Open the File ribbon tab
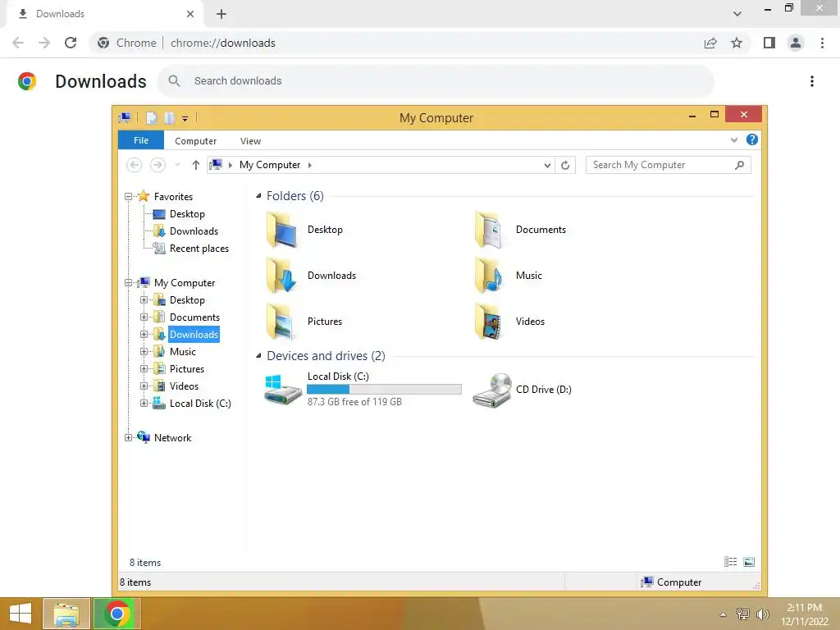The height and width of the screenshot is (630, 840). click(x=141, y=140)
